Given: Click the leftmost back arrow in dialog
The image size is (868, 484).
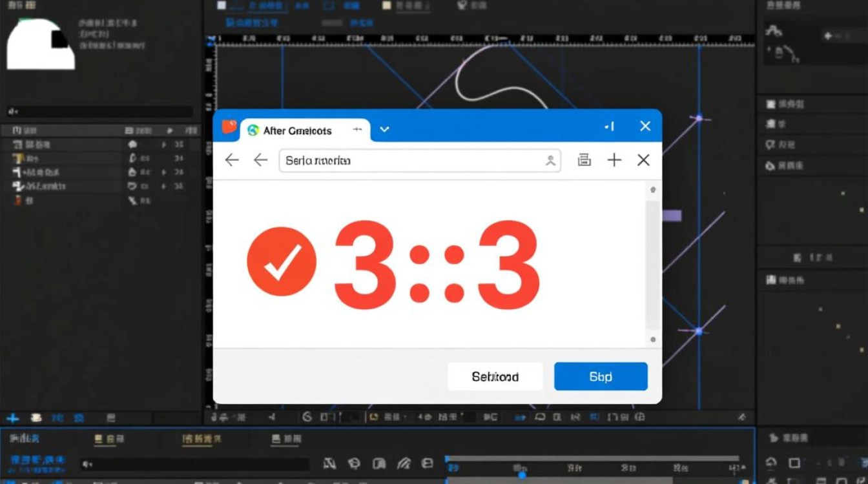Looking at the screenshot, I should click(x=232, y=161).
